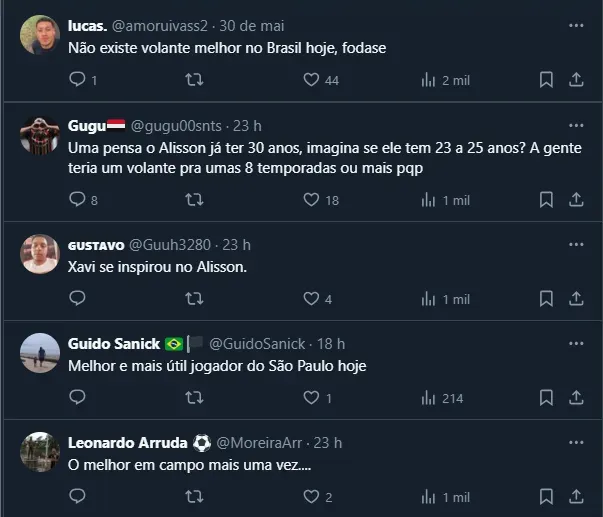This screenshot has width=603, height=517.
Task: Retweet Guido Sanick's tweet
Action: coord(194,398)
